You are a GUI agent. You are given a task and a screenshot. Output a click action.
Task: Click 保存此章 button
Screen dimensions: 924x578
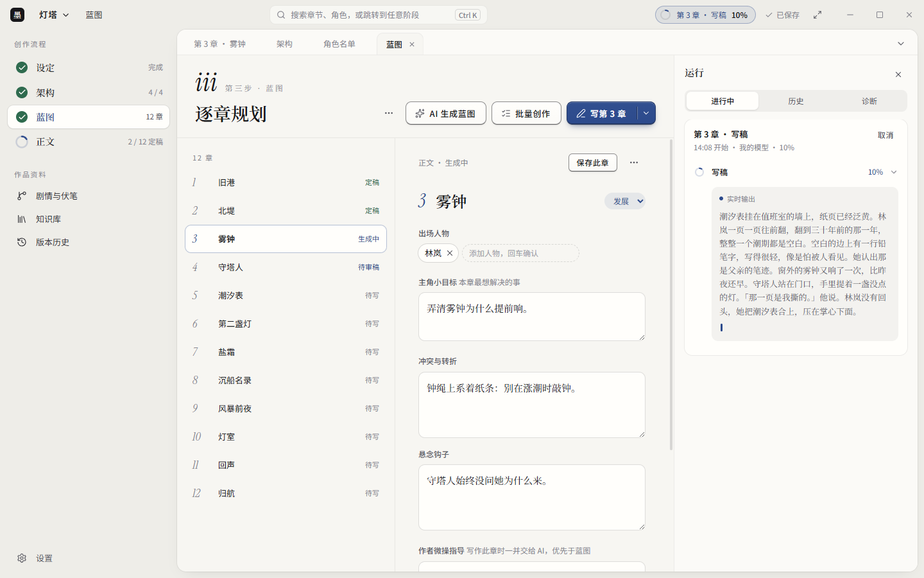pos(593,162)
